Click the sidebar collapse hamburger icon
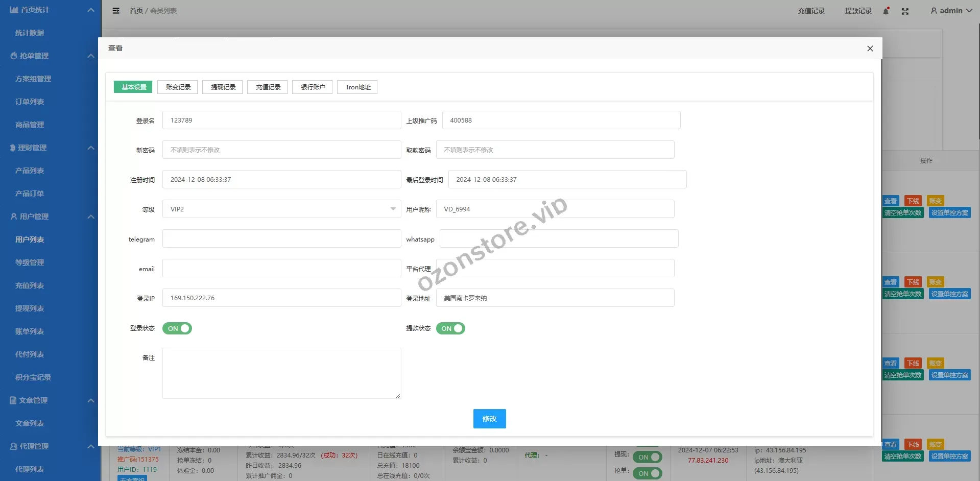The image size is (980, 481). coord(116,11)
